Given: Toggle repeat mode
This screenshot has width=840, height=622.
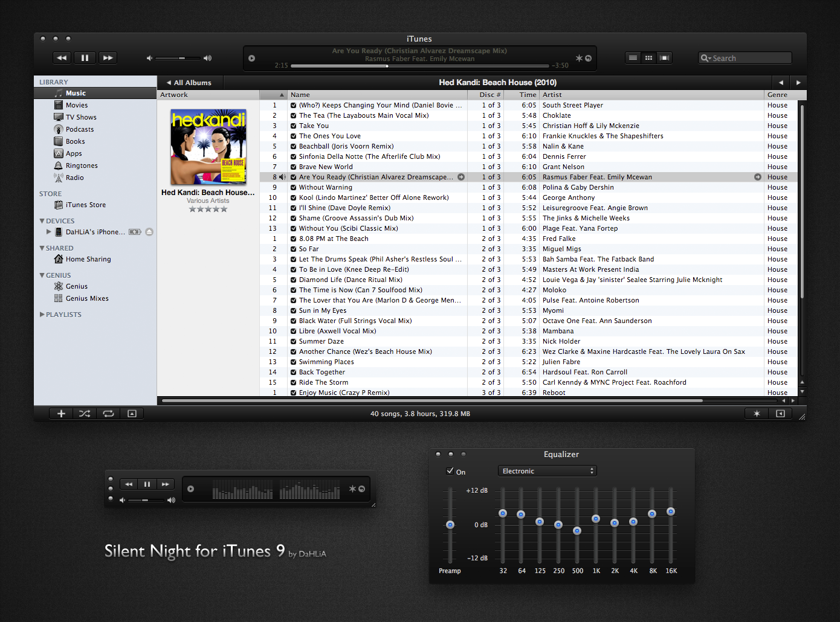Looking at the screenshot, I should pos(108,413).
